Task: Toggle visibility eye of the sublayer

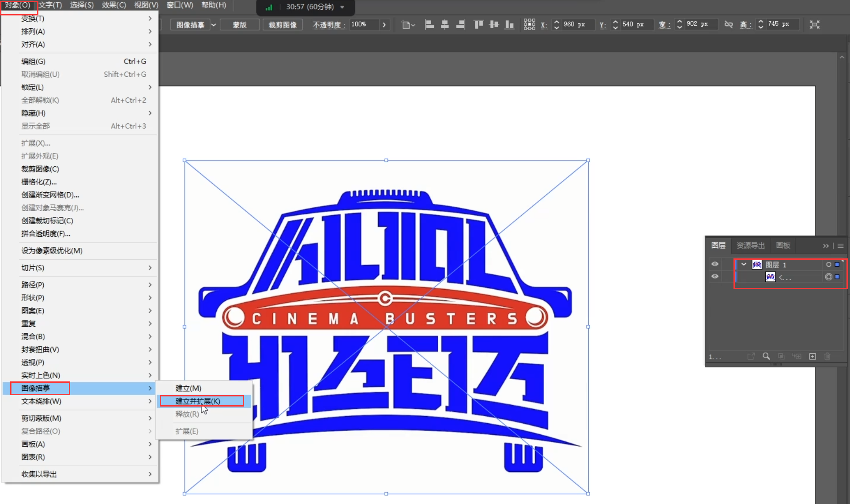Action: pyautogui.click(x=715, y=276)
